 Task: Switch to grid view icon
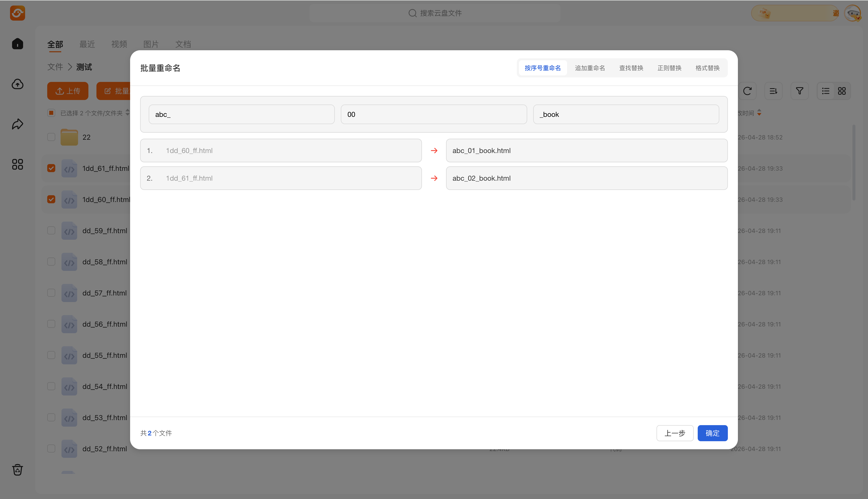pos(842,91)
